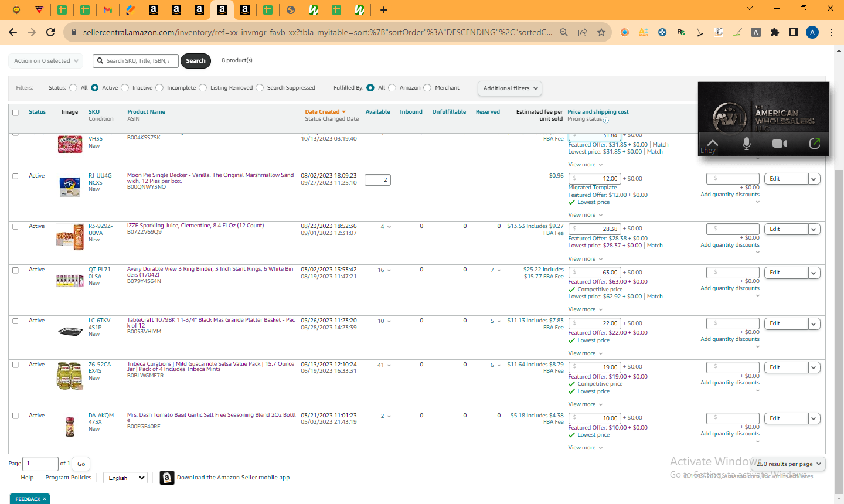This screenshot has width=844, height=504.
Task: Click the page number input field
Action: (x=40, y=464)
